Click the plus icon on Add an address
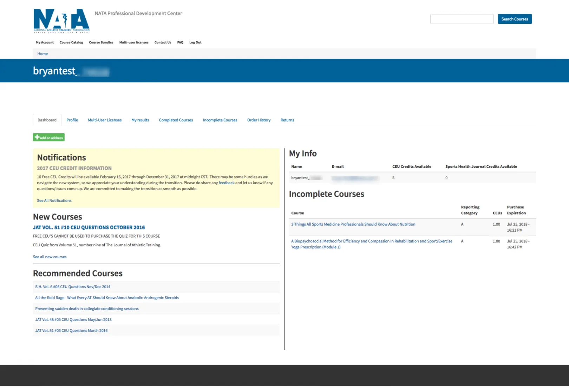The image size is (569, 392). tap(37, 137)
